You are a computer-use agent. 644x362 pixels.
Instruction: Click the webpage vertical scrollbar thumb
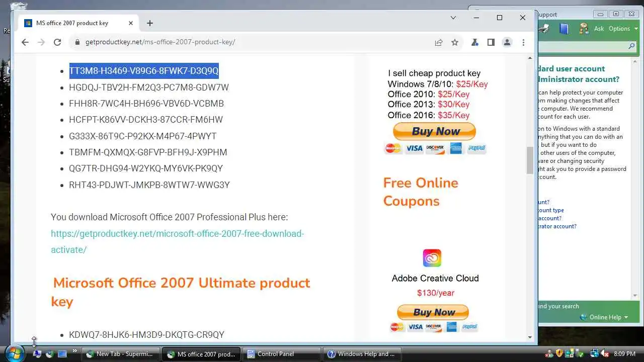[x=530, y=160]
